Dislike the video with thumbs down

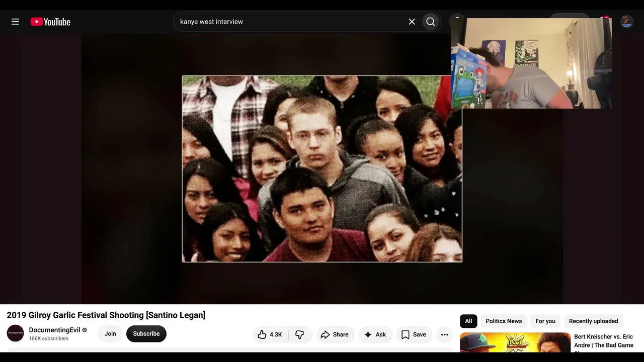coord(300,334)
